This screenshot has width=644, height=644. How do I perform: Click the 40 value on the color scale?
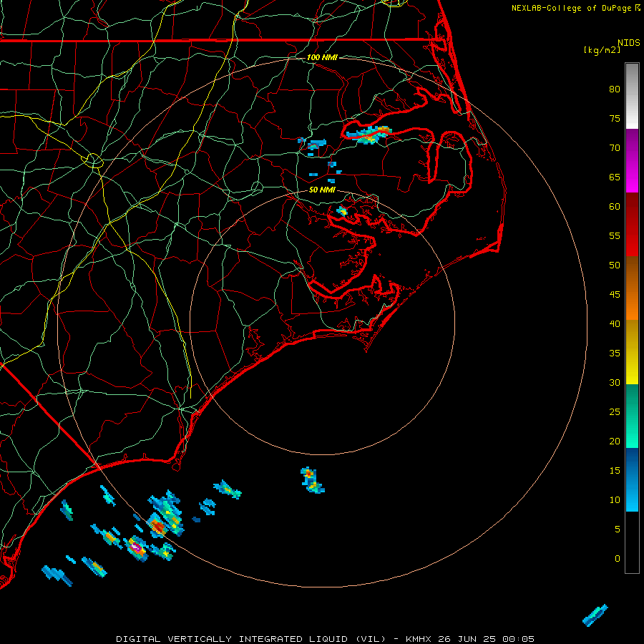tap(615, 324)
